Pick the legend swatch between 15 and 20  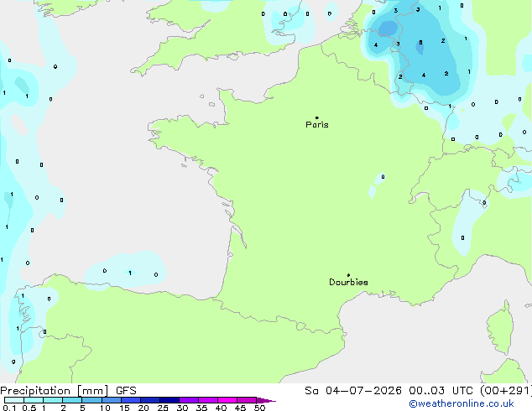pyautogui.click(x=130, y=400)
